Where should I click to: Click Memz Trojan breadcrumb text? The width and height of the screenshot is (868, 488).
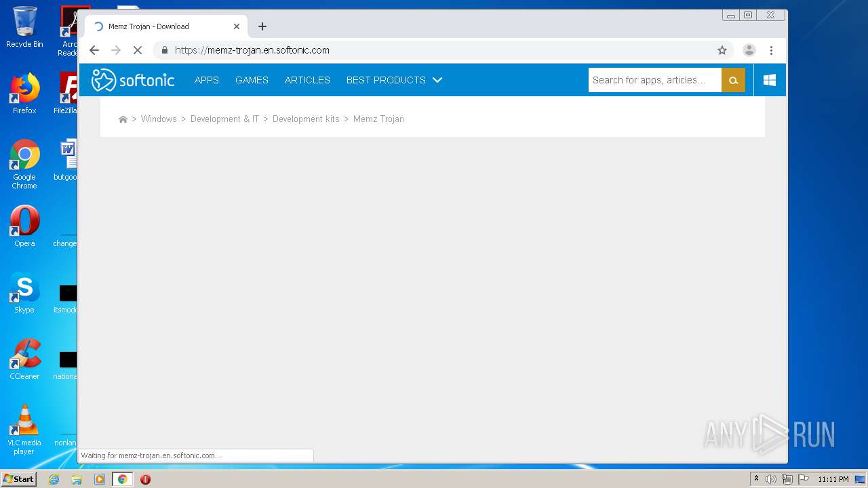pos(378,119)
